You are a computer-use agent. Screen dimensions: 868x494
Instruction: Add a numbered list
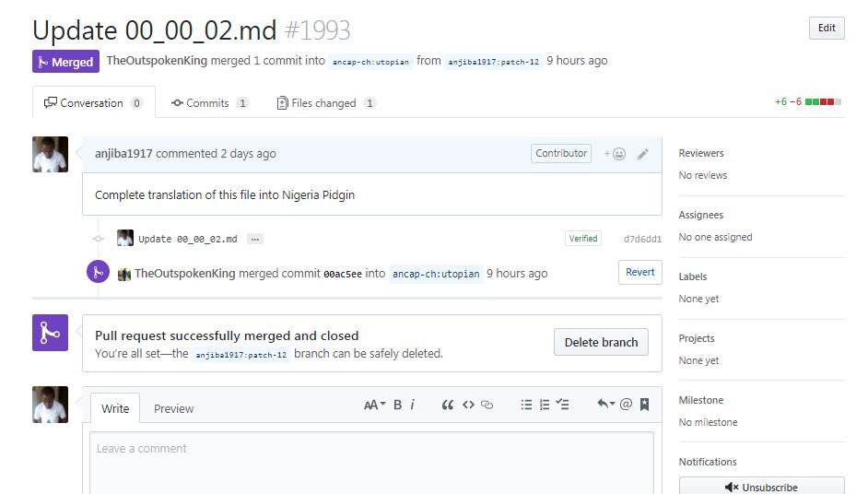[545, 405]
